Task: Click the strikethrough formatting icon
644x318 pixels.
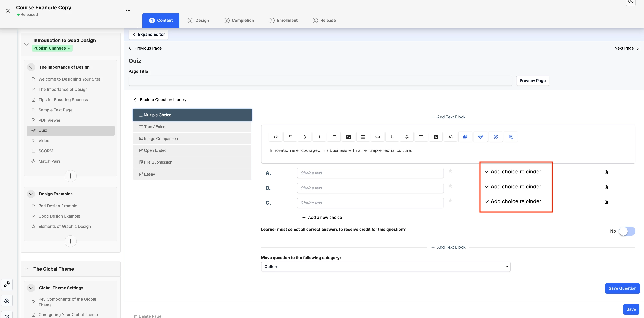Action: pyautogui.click(x=407, y=137)
